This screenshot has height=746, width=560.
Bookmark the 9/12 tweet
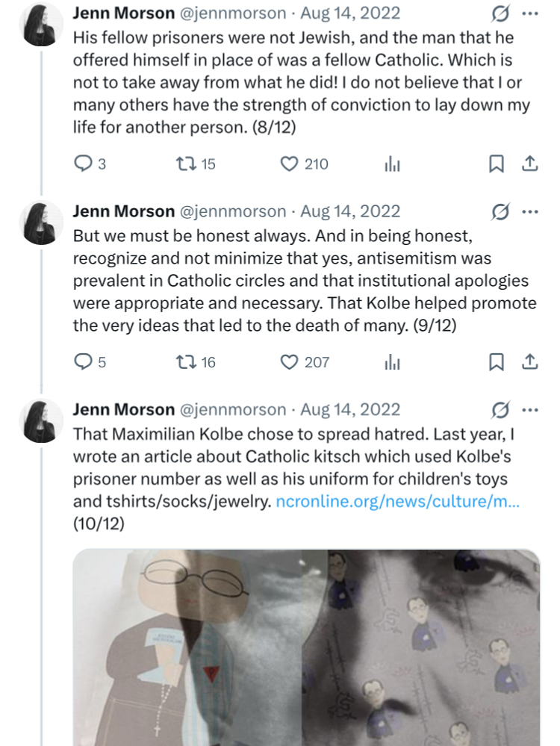tap(496, 362)
